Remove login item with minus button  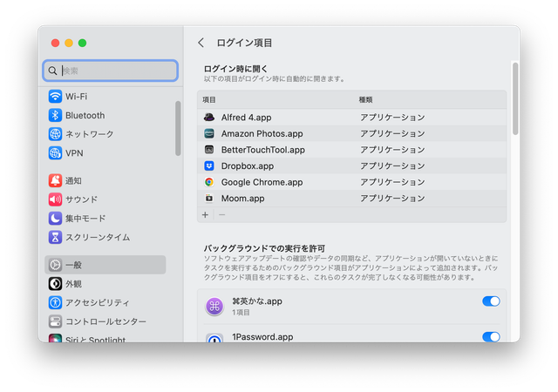[x=222, y=215]
